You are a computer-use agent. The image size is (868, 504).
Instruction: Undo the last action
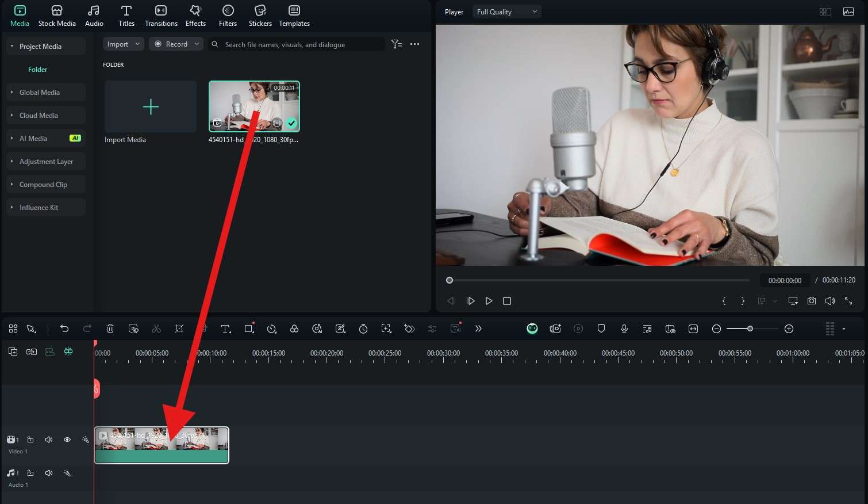(x=64, y=329)
